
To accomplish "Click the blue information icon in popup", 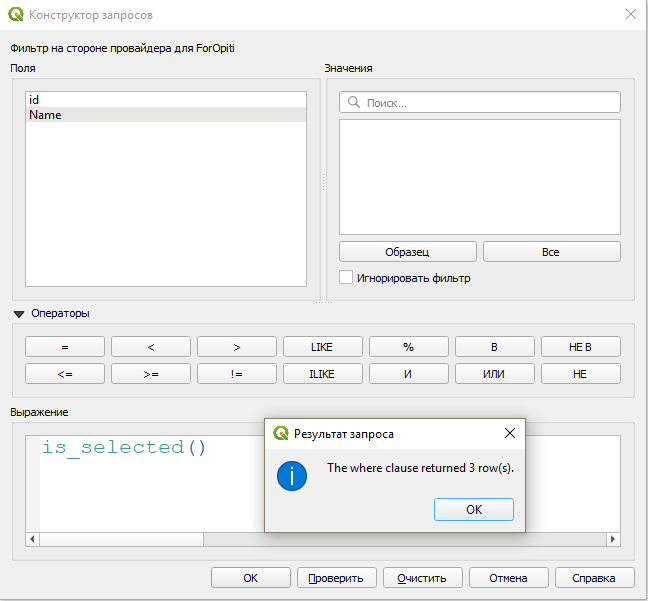I will (291, 475).
